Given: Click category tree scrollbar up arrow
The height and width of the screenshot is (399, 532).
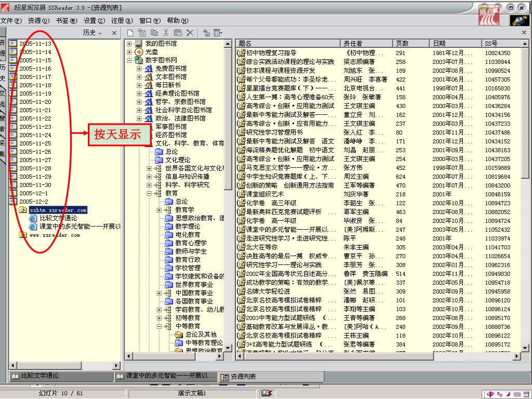Looking at the screenshot, I should pos(228,44).
